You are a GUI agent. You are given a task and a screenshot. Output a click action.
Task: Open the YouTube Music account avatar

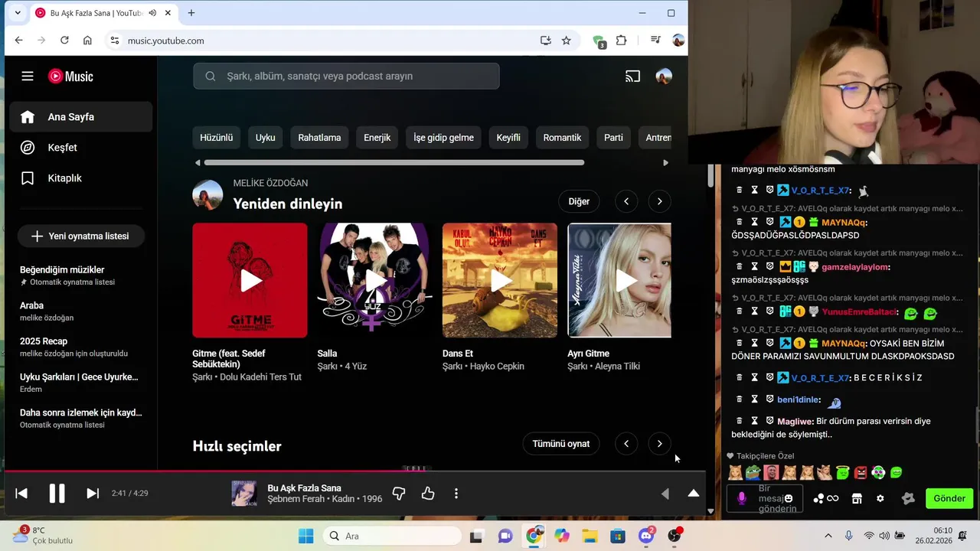click(x=664, y=76)
